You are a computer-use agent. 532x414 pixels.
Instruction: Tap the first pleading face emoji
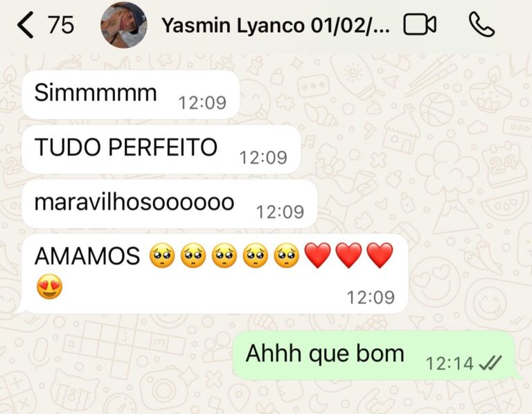(162, 255)
